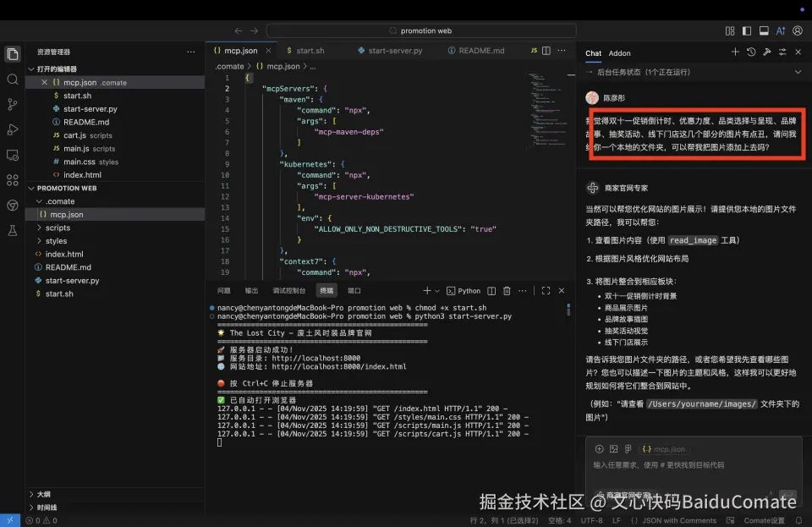Viewport: 812px width, 527px height.
Task: Open errors and warnings in status bar
Action: click(41, 520)
